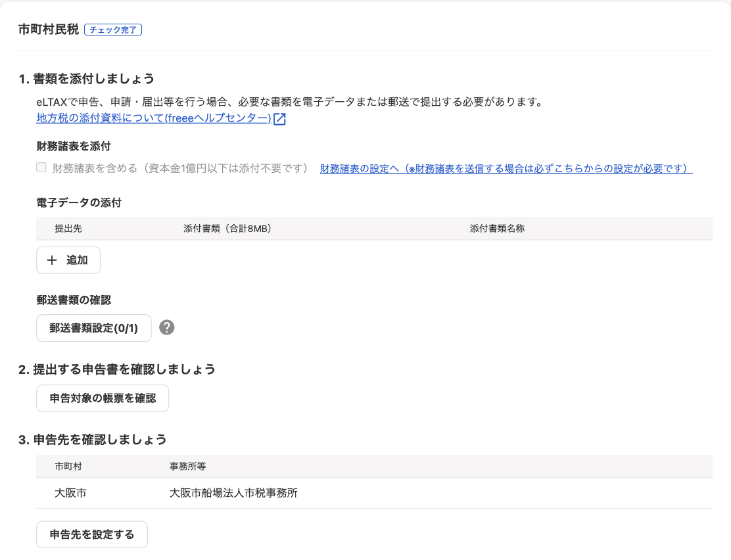Open 地方税の添付資料について help link

(x=154, y=118)
